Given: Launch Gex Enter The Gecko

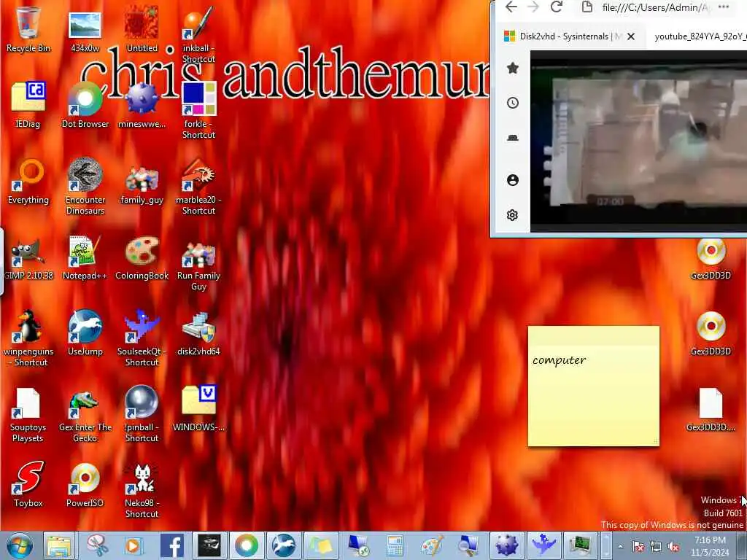Looking at the screenshot, I should pos(85,416).
